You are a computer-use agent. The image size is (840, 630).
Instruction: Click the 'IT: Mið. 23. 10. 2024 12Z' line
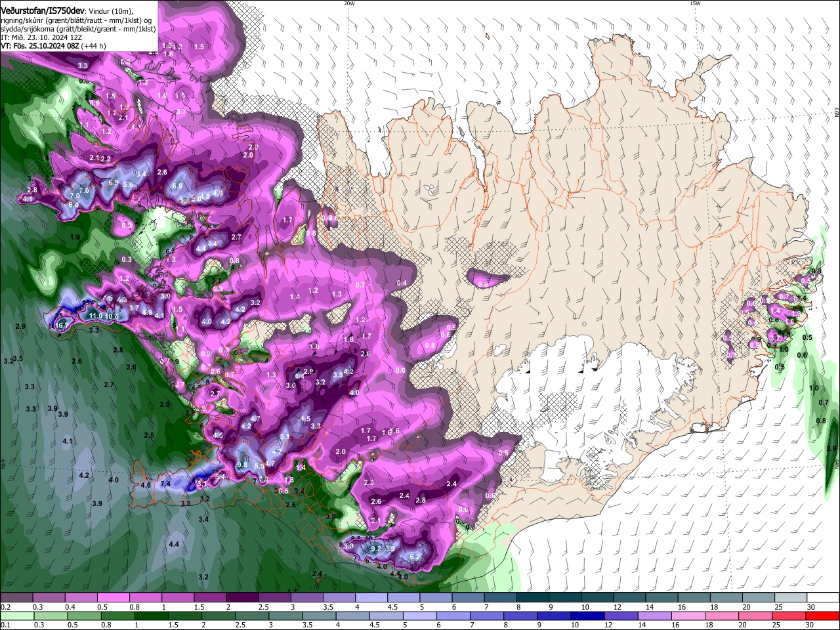[x=41, y=37]
